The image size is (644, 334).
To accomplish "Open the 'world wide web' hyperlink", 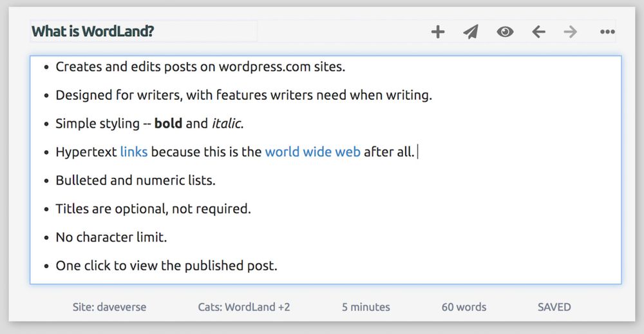I will tap(312, 152).
